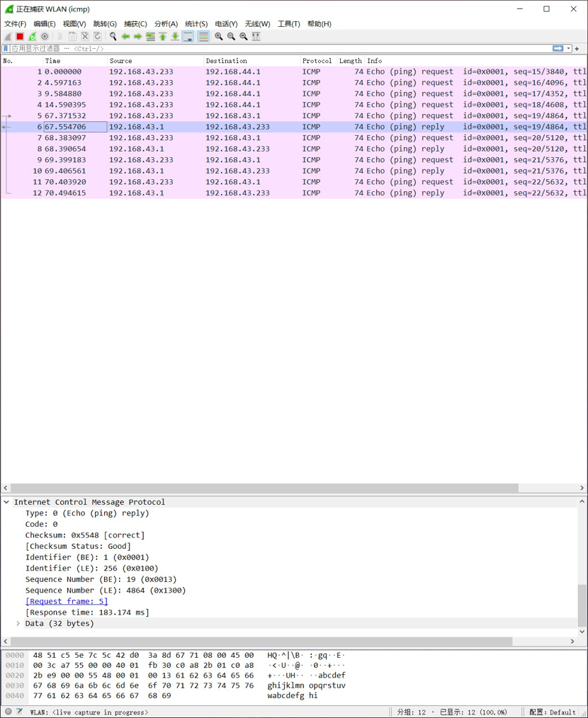Click the resize columns to content icon
Viewport: 588px width, 718px height.
pyautogui.click(x=256, y=37)
